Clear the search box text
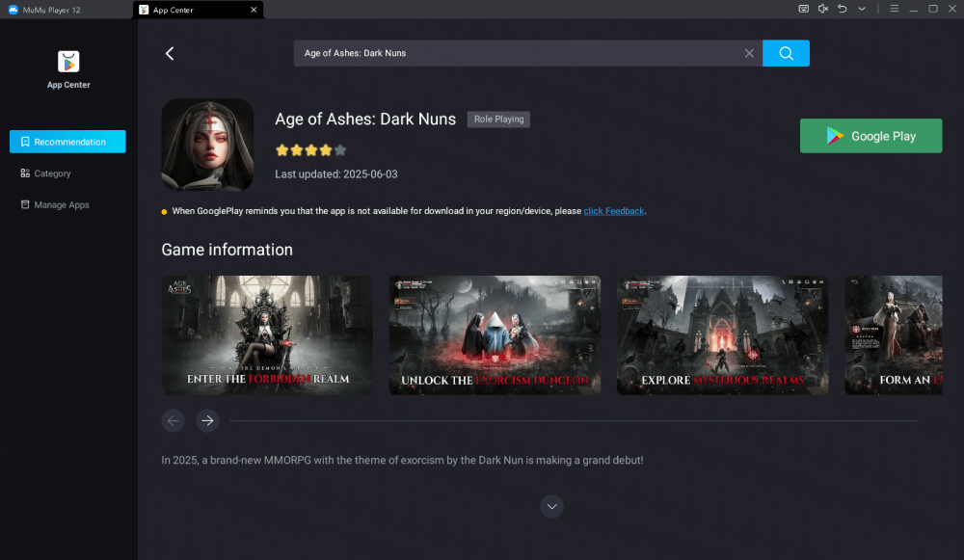964x560 pixels. point(749,53)
